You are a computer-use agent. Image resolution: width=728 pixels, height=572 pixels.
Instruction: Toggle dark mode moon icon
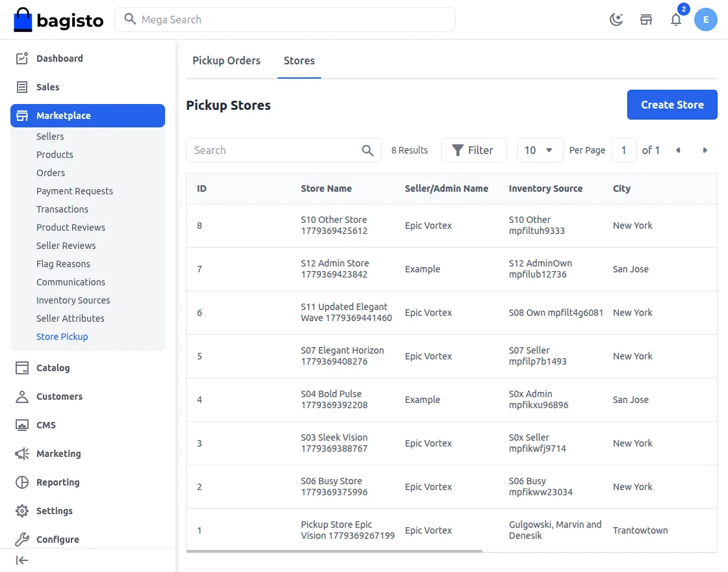pos(616,19)
